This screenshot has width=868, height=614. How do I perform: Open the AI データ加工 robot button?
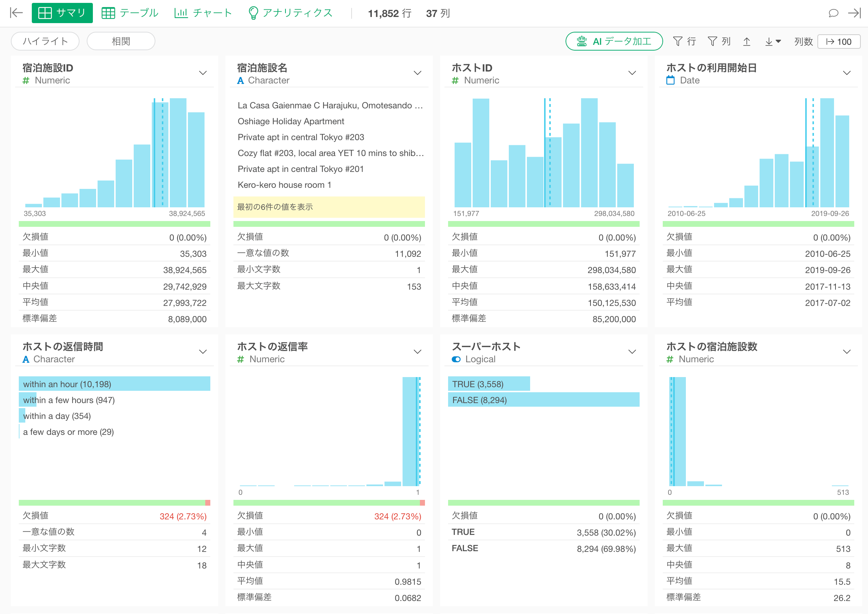click(614, 41)
